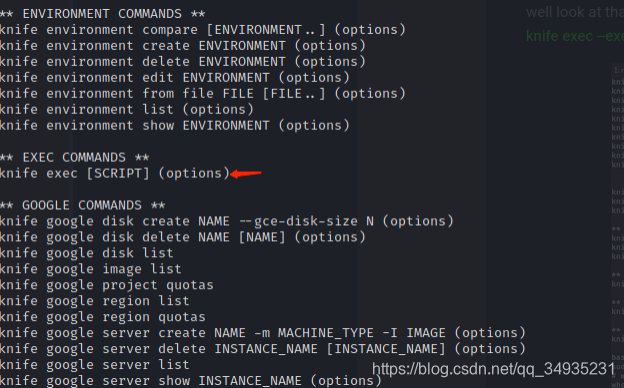The height and width of the screenshot is (388, 624).
Task: Click the 'knife google project quotas' line
Action: pos(107,285)
